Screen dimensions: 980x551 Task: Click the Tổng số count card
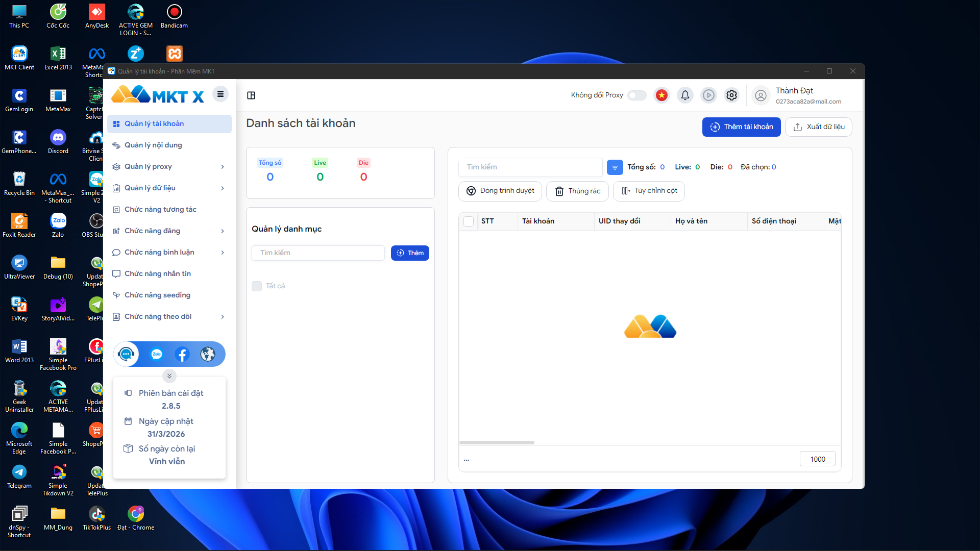[x=270, y=171]
